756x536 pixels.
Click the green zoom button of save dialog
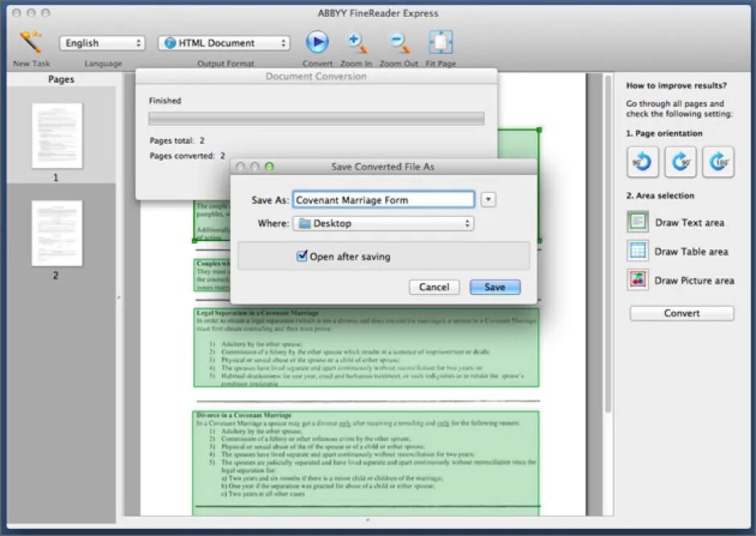[269, 166]
